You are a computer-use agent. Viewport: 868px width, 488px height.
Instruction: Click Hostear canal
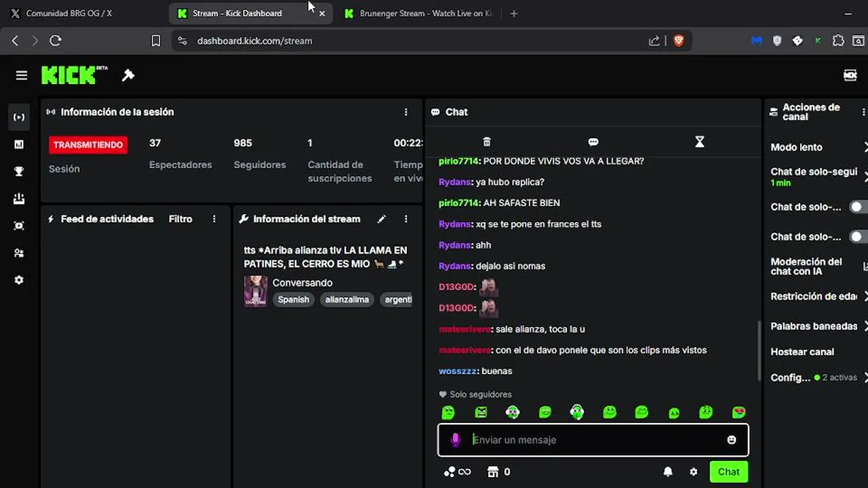(802, 352)
